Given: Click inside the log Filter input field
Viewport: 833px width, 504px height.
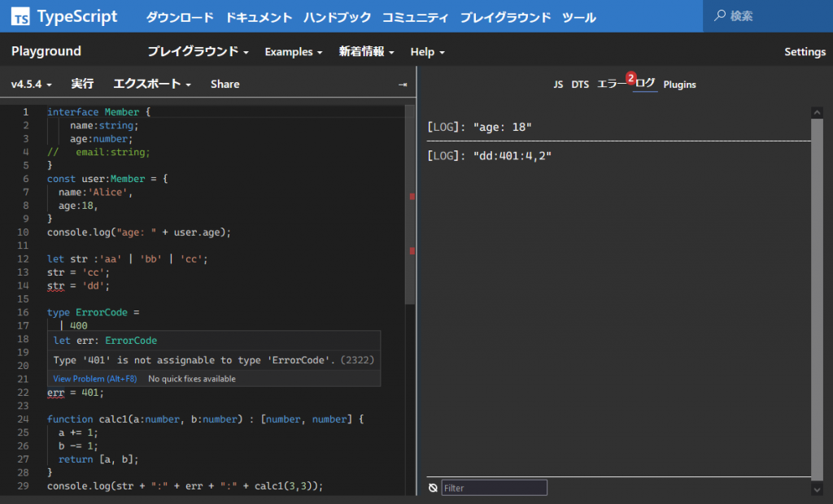Looking at the screenshot, I should [x=494, y=487].
